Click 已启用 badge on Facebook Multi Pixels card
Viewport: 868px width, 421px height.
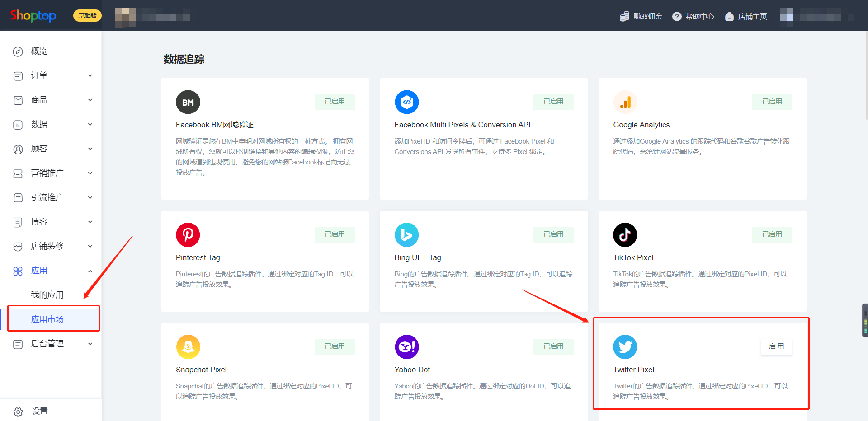tap(553, 102)
